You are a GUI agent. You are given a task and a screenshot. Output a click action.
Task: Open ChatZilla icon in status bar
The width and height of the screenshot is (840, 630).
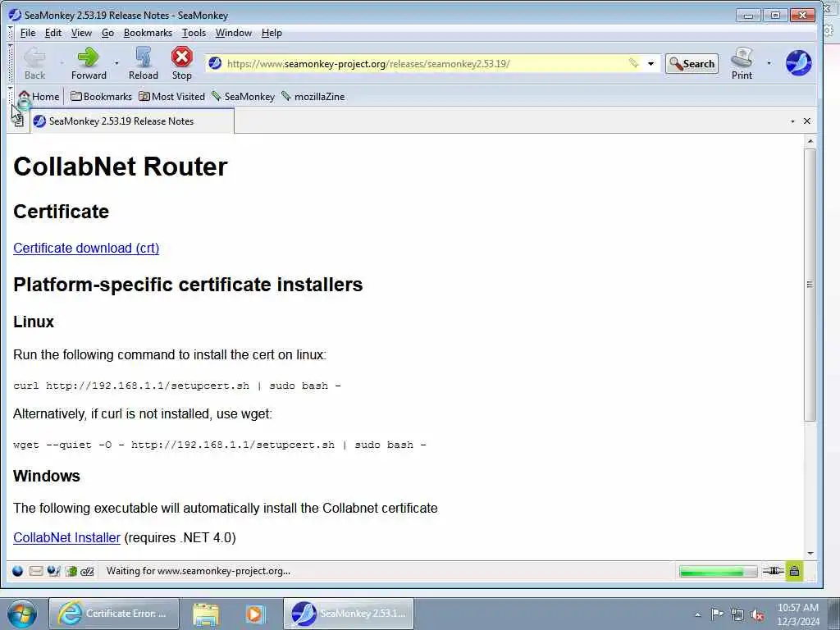[87, 572]
